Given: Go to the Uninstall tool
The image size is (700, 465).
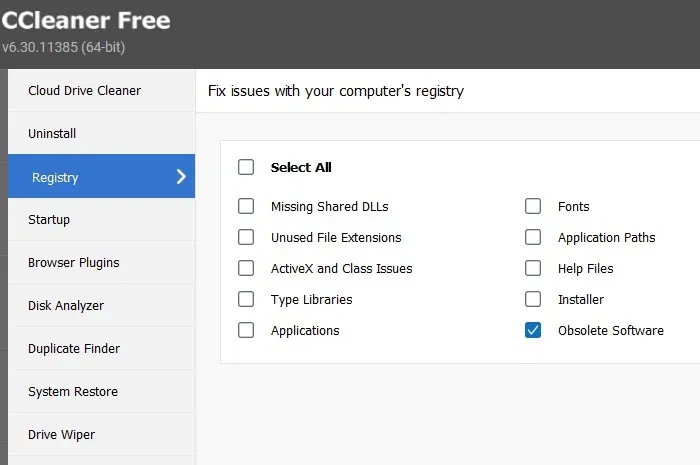Looking at the screenshot, I should [101, 133].
